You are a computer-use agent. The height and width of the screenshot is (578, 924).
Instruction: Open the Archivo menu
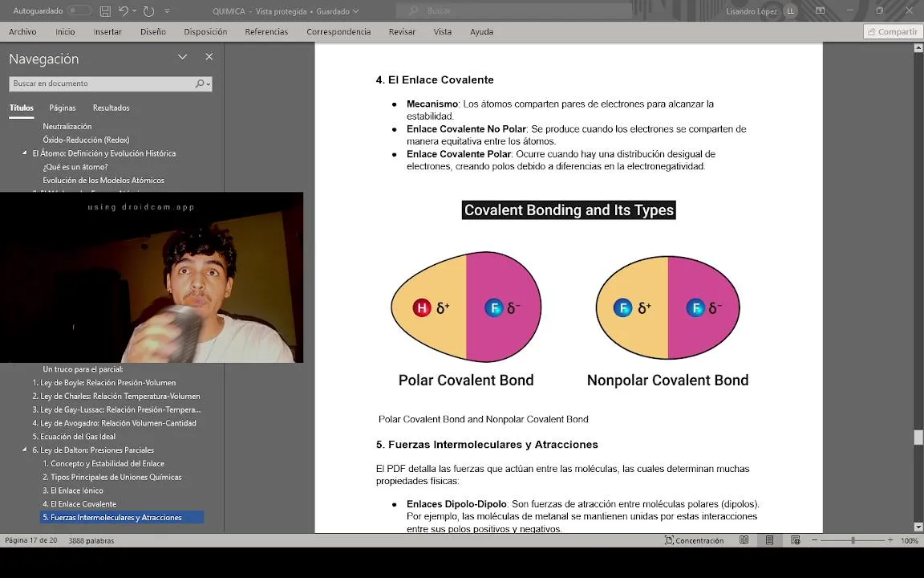[x=22, y=32]
